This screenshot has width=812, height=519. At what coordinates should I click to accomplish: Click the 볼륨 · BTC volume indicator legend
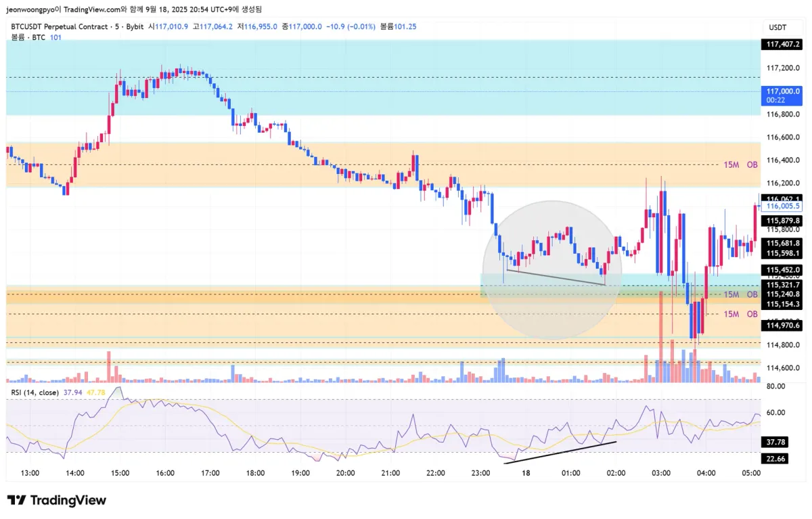[28, 37]
